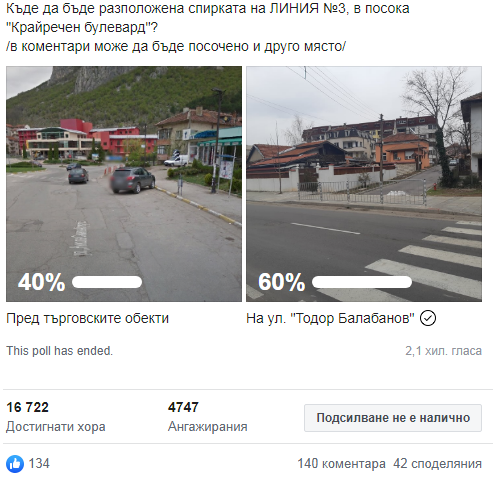Open the 140 коментара link
Image resolution: width=493 pixels, height=477 pixels.
coord(341,464)
